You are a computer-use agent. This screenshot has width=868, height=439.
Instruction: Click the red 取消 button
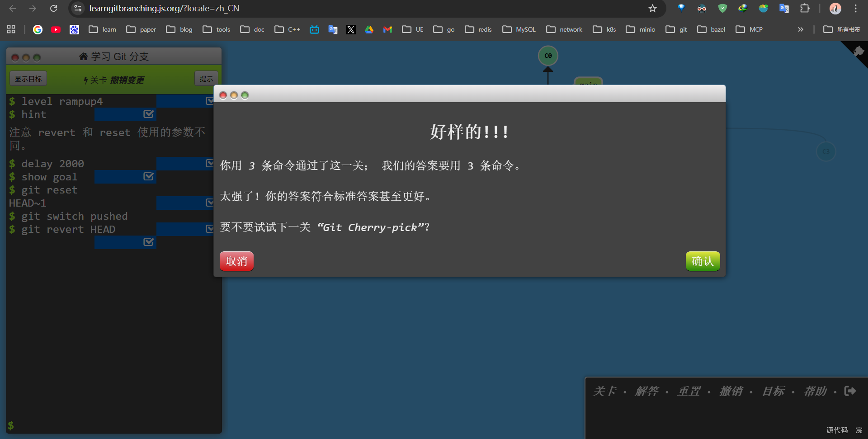pos(236,261)
